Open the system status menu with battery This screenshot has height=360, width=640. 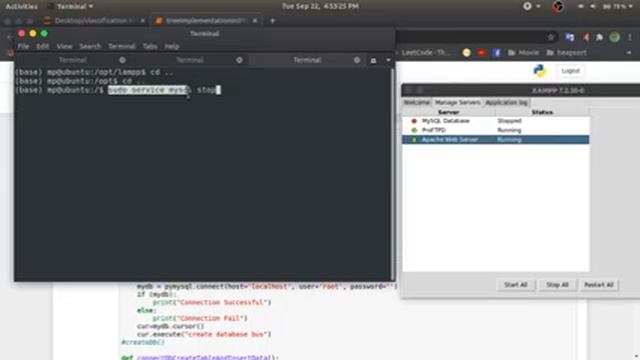(x=618, y=6)
